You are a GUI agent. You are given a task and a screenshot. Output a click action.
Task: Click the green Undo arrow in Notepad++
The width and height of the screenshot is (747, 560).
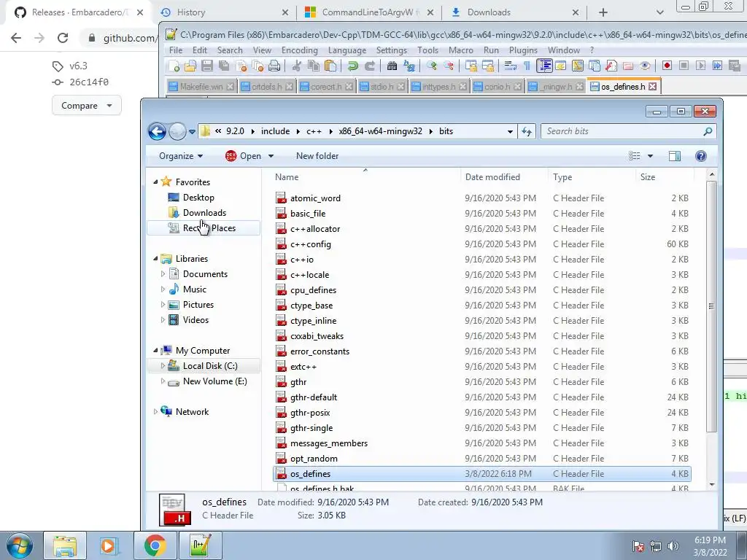pos(352,66)
